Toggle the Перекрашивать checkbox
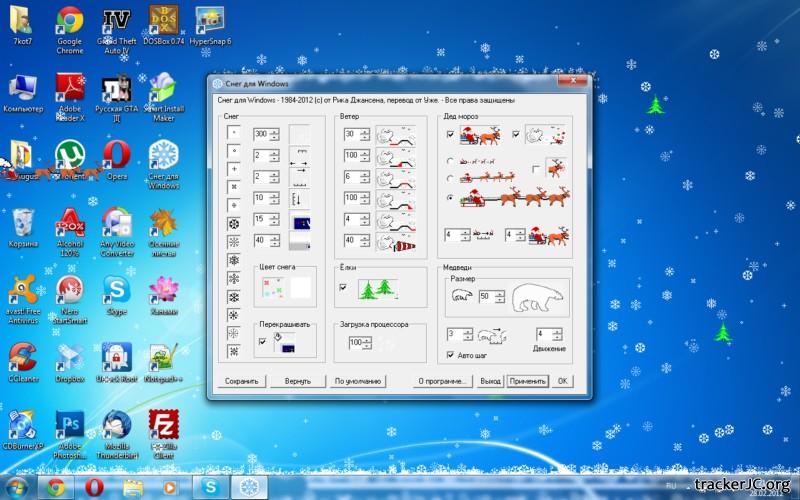Image resolution: width=800 pixels, height=500 pixels. tap(262, 342)
